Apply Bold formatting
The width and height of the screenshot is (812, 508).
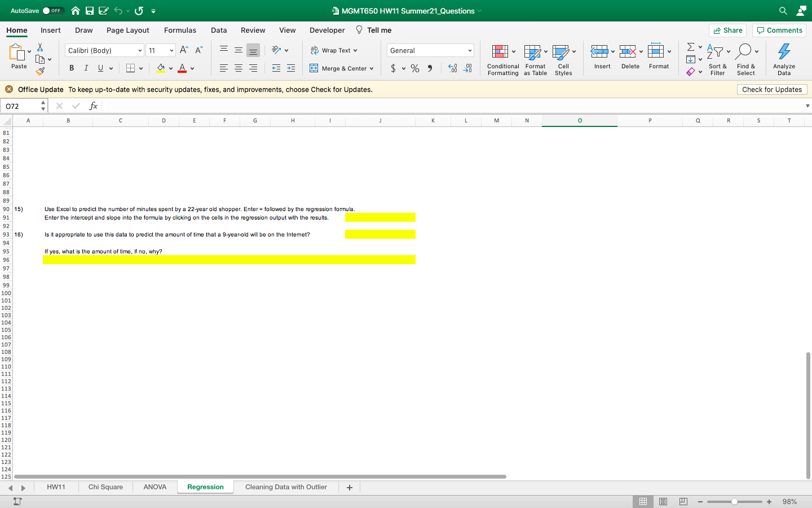coord(72,68)
